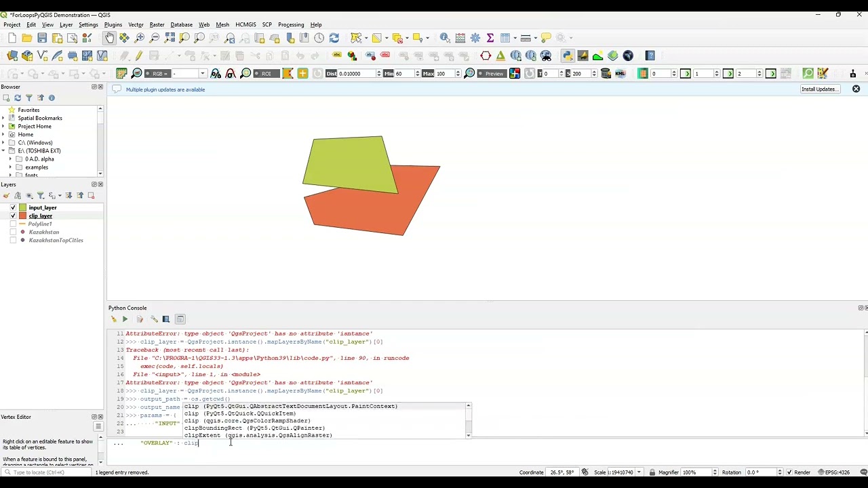The height and width of the screenshot is (488, 868).
Task: Open the Select Features tool dropdown arrow
Action: pyautogui.click(x=366, y=38)
